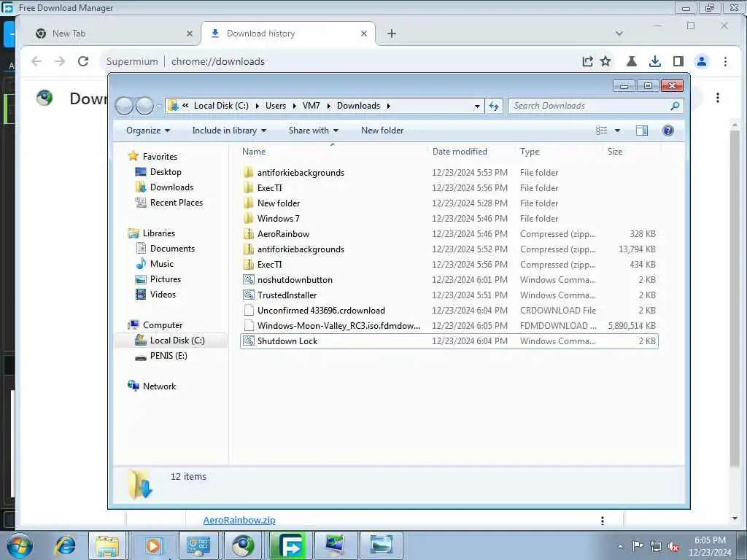Open the Windows Start orb
Screen dimensions: 747x560
(x=20, y=545)
